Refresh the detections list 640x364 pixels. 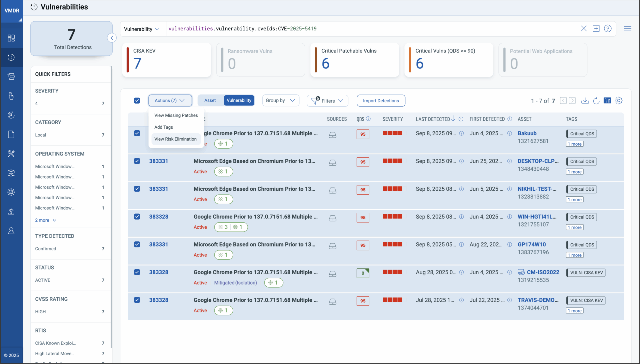pos(596,101)
